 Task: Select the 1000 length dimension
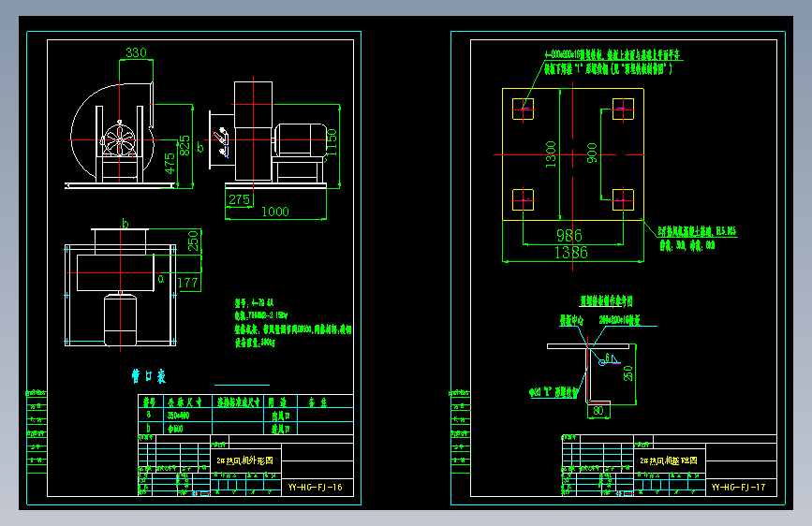(x=275, y=212)
